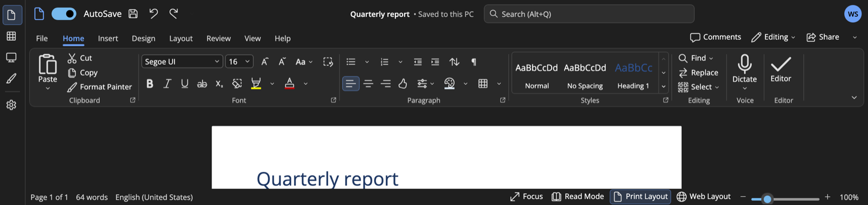Click the up-down arrows icon
This screenshot has height=205, width=868.
point(455,61)
